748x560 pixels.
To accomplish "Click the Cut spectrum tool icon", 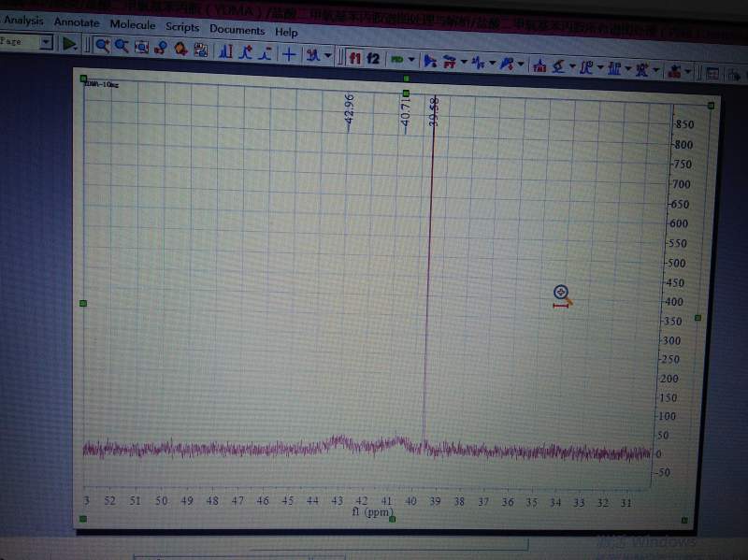I will tap(313, 55).
